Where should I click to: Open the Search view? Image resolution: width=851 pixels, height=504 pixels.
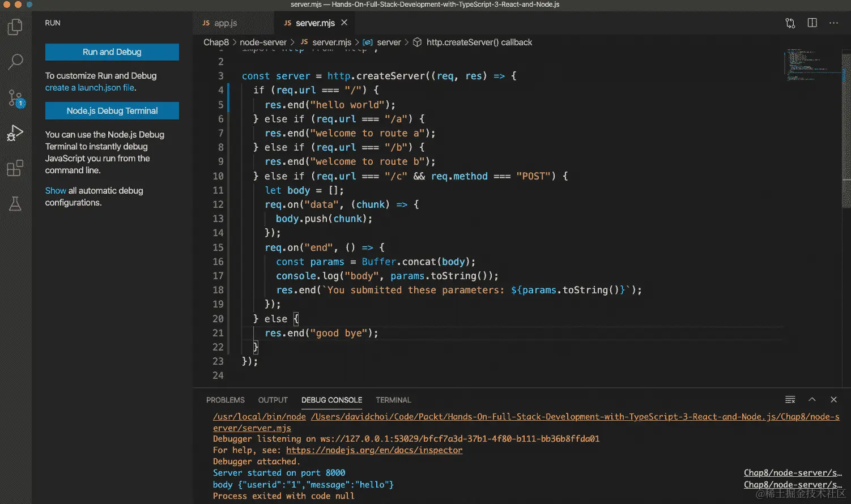pos(15,62)
